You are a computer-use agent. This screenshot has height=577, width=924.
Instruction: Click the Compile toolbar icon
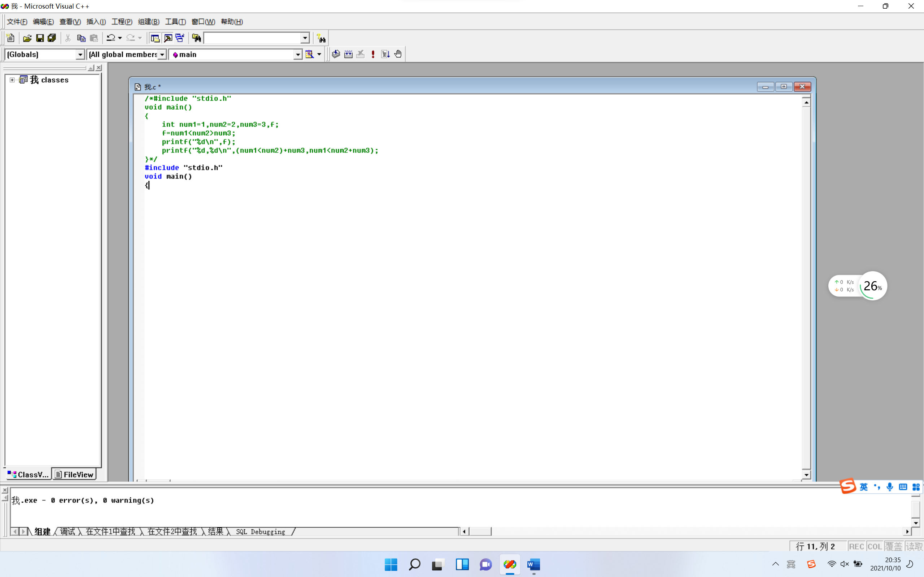(336, 54)
